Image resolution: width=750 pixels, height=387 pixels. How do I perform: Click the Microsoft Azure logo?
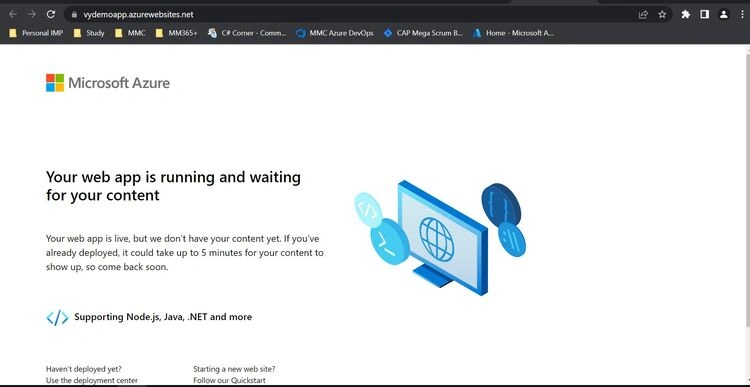108,83
